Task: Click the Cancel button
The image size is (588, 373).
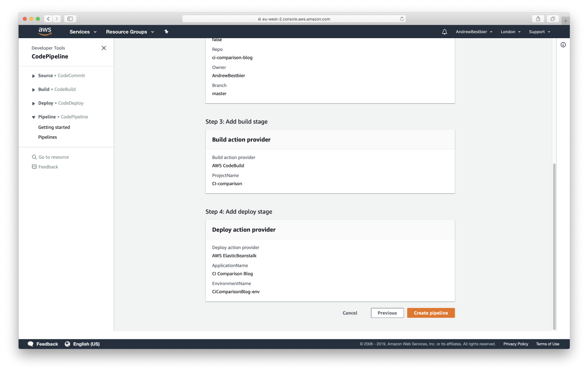Action: (350, 313)
